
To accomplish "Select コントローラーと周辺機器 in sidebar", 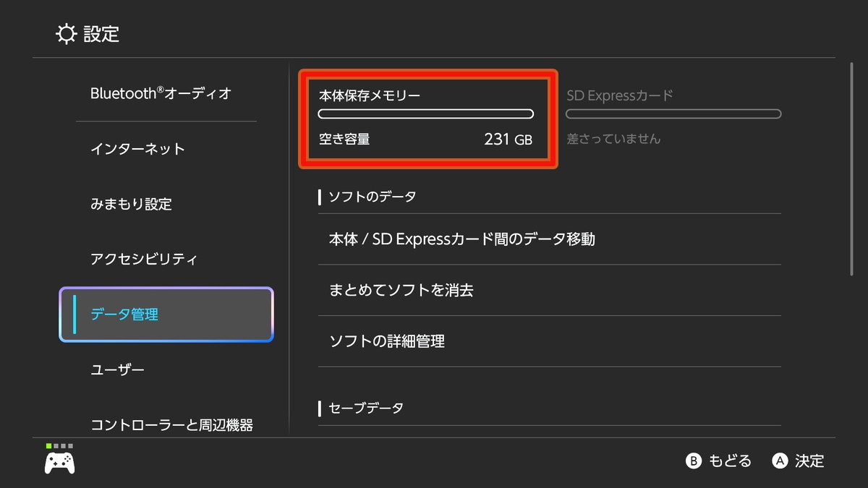I will pyautogui.click(x=171, y=424).
